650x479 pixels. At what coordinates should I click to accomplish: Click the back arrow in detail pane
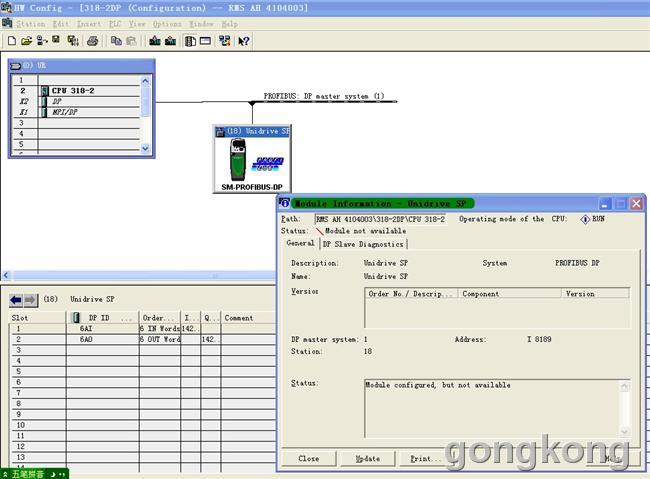16,300
